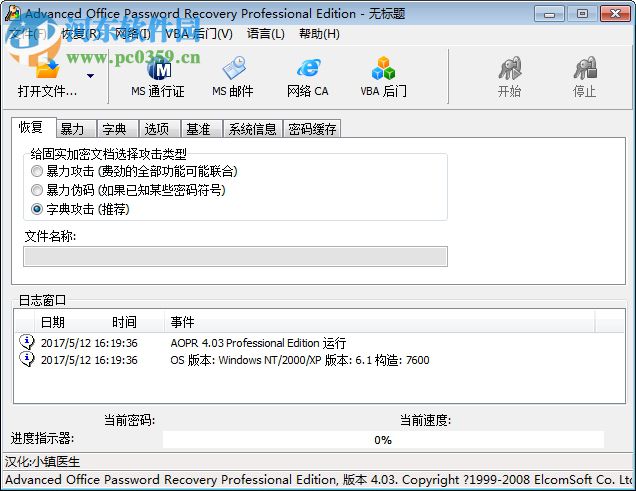The height and width of the screenshot is (491, 636).
Task: Switch to the 恢复 tab
Action: pos(33,128)
